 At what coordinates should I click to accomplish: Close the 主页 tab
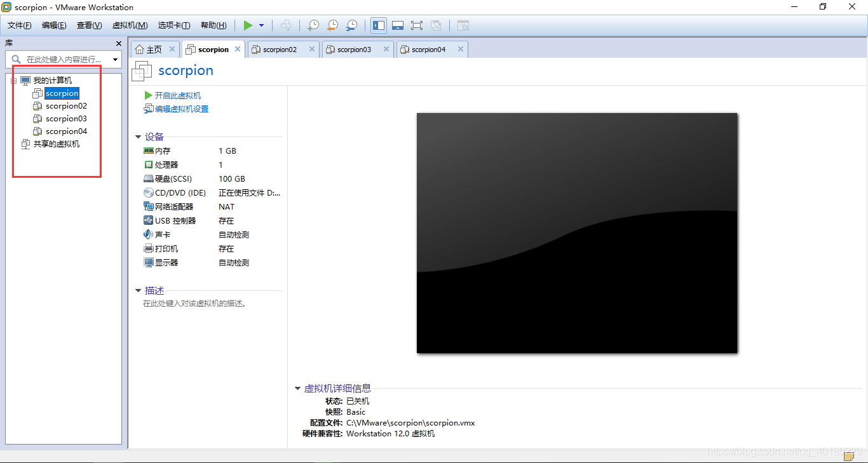pos(172,49)
